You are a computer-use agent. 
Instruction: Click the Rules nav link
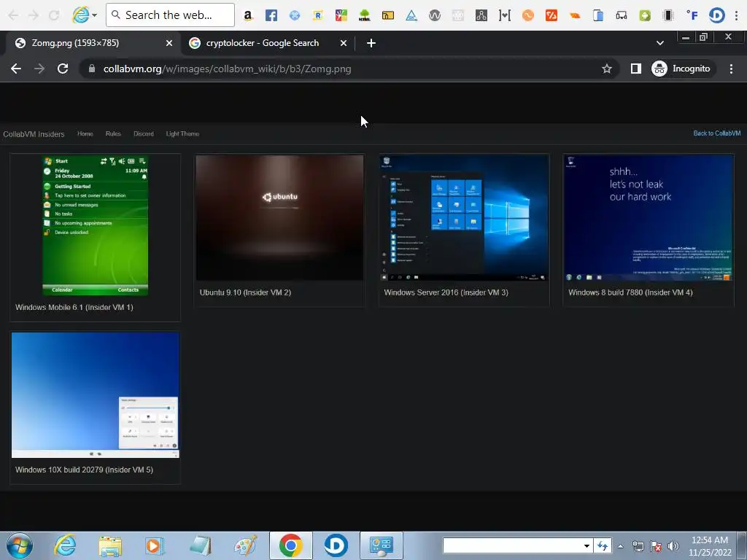[x=113, y=134]
